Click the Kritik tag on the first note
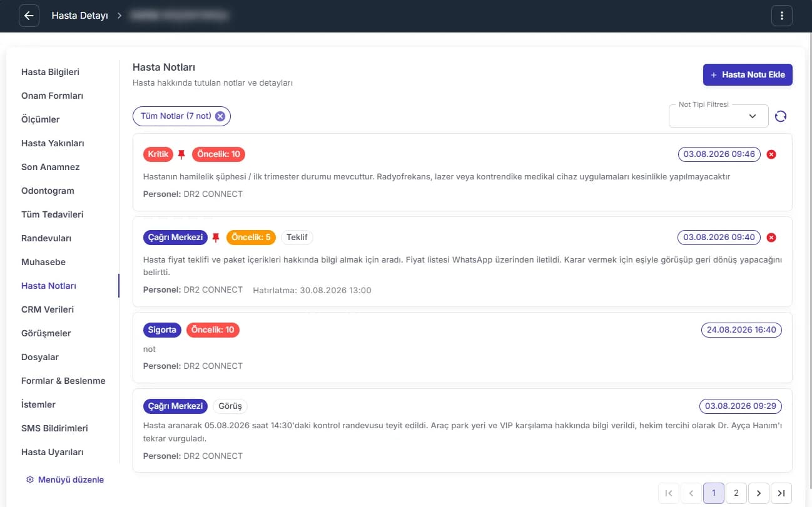 pos(157,154)
